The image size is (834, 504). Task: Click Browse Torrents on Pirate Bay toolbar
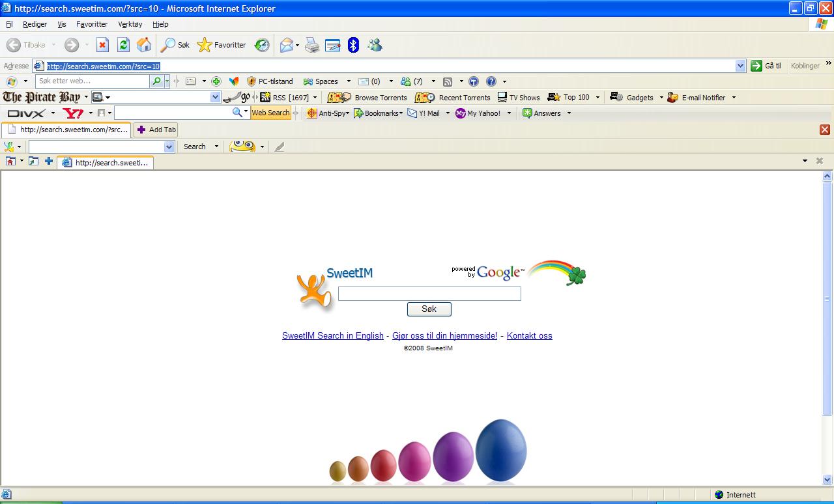[x=367, y=97]
